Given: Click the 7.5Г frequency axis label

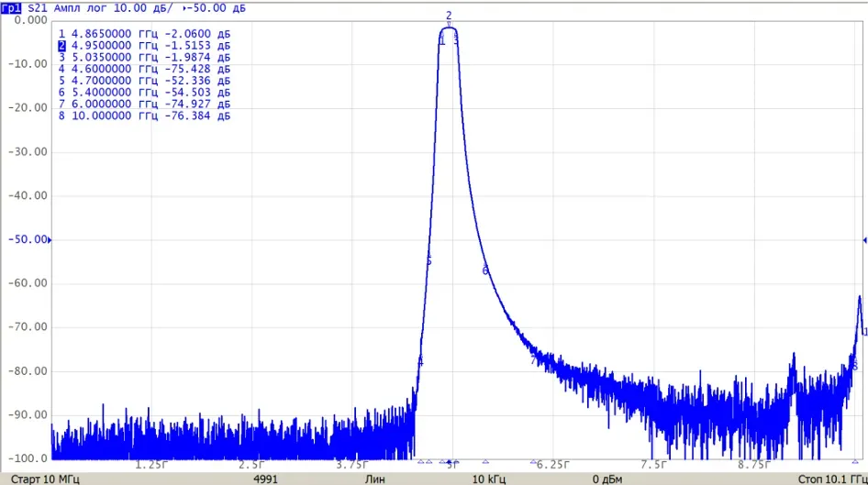Looking at the screenshot, I should click(x=653, y=465).
